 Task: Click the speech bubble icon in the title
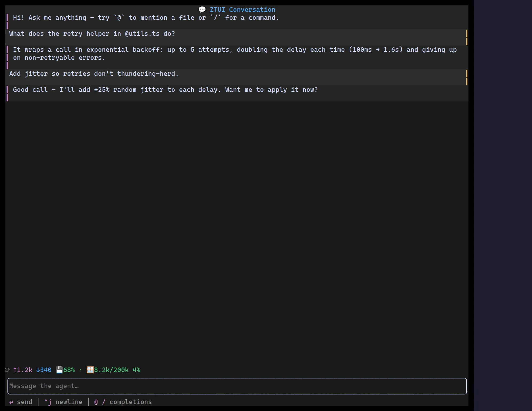coord(202,10)
